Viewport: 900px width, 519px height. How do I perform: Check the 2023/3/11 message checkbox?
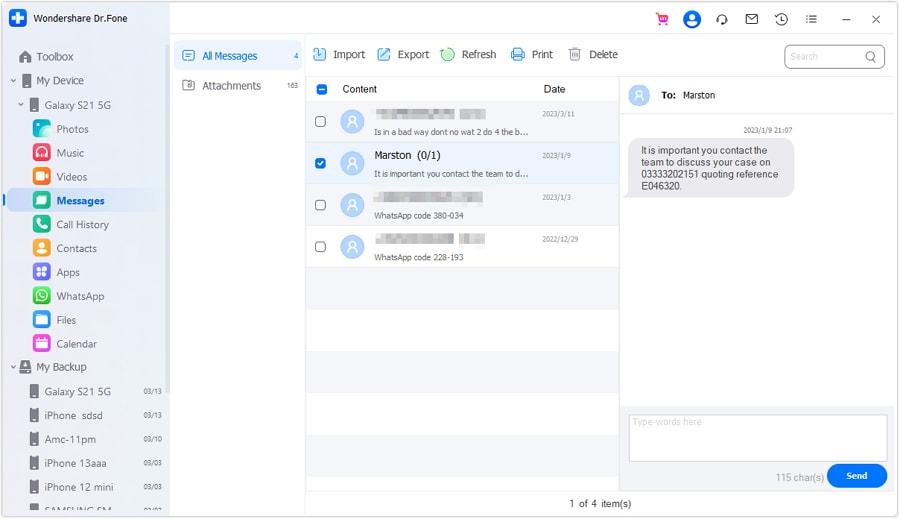pyautogui.click(x=320, y=122)
